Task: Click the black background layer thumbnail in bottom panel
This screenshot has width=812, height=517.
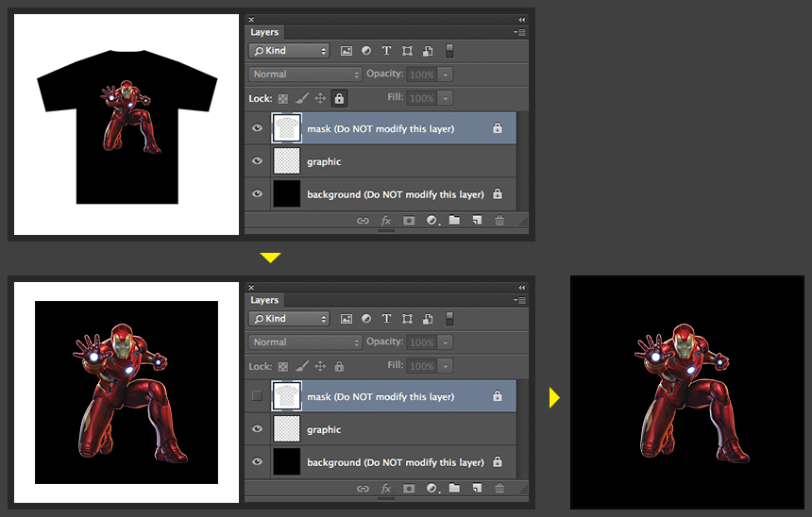Action: click(286, 462)
